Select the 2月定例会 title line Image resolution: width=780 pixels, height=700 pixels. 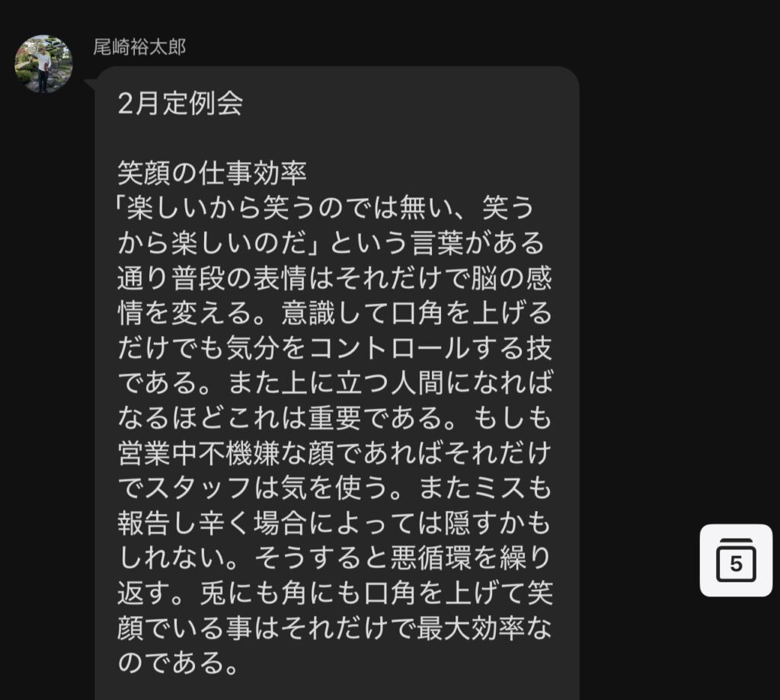tap(180, 104)
